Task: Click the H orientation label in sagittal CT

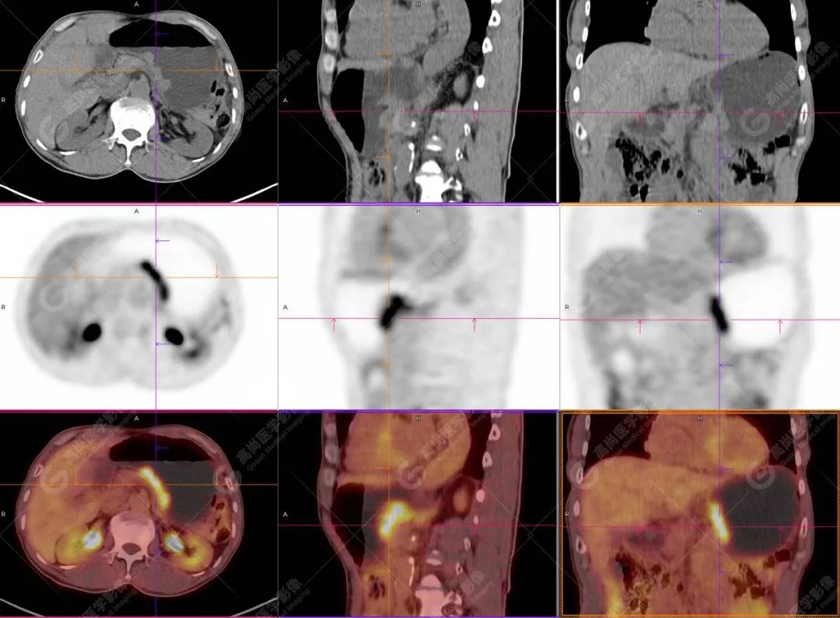Action: (x=418, y=5)
